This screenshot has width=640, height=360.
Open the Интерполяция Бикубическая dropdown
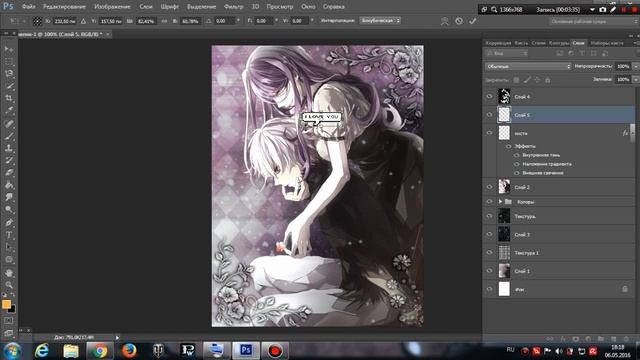pyautogui.click(x=380, y=20)
